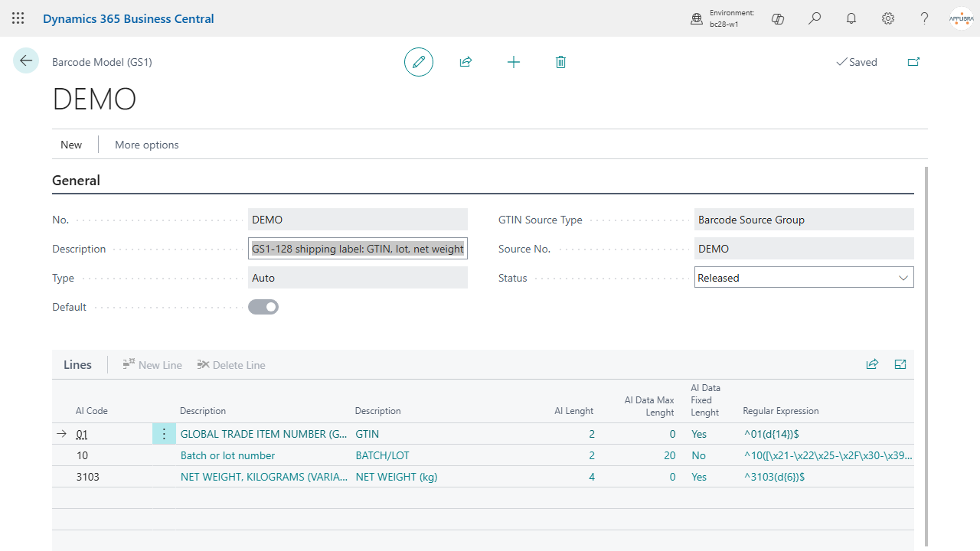This screenshot has width=980, height=551.
Task: Click the Description input field
Action: point(358,249)
